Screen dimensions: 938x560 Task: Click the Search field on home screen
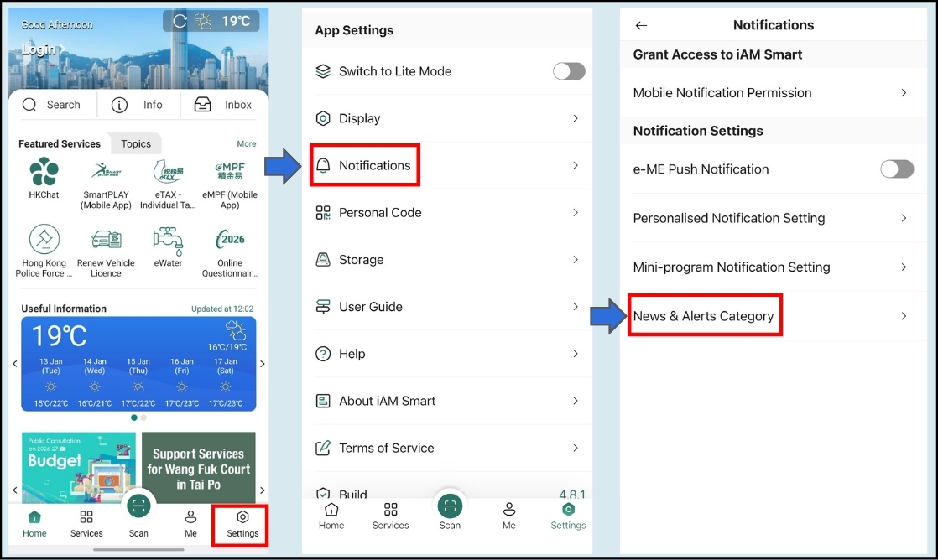52,105
